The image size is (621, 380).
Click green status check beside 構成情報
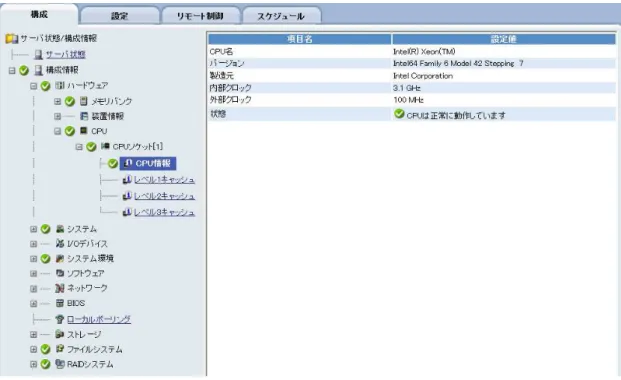[x=24, y=71]
